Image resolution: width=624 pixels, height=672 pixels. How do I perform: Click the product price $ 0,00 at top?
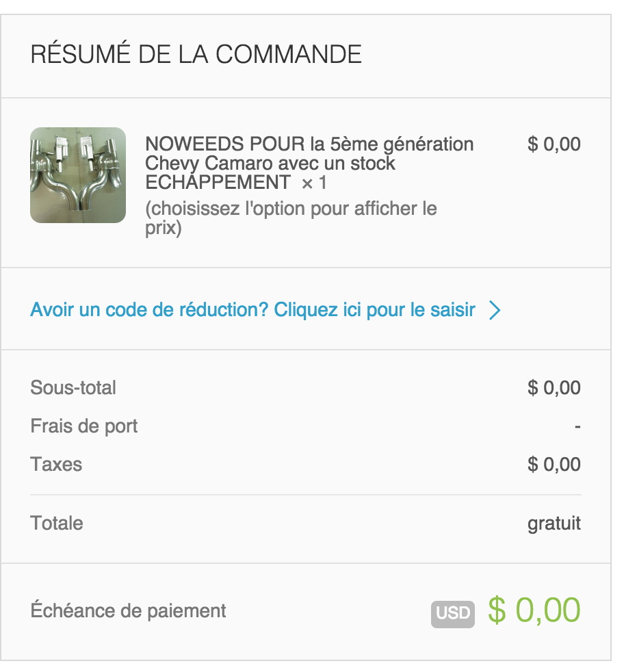tap(554, 144)
